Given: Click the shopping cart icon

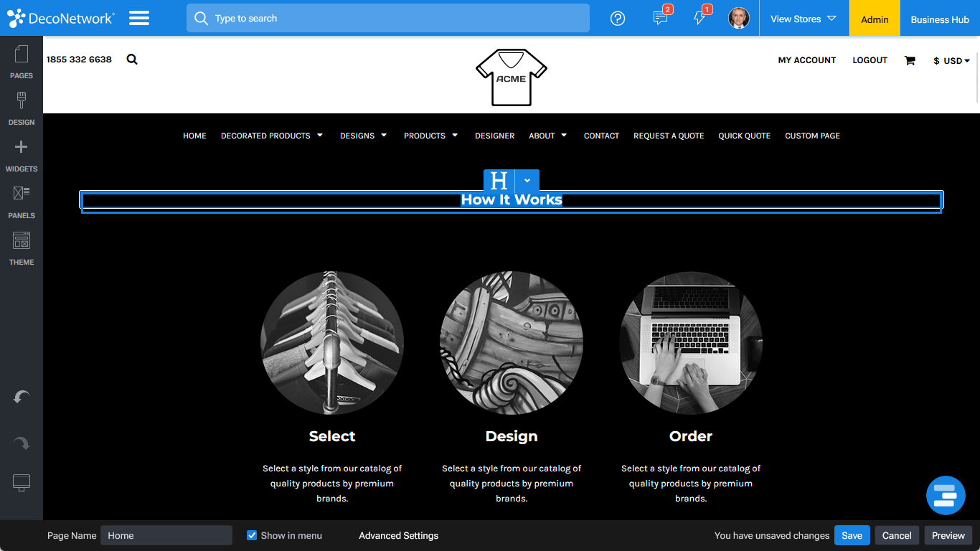Looking at the screenshot, I should click(910, 61).
